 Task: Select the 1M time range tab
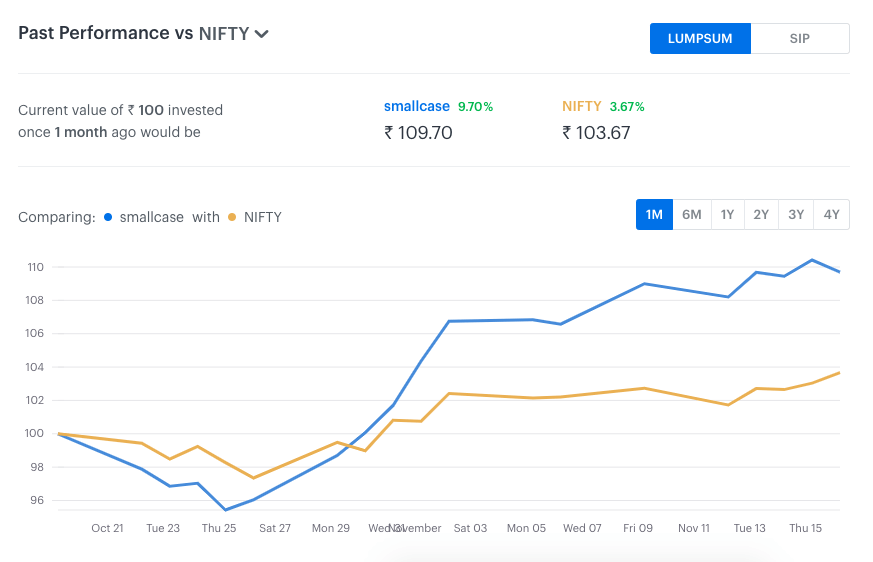(x=654, y=214)
